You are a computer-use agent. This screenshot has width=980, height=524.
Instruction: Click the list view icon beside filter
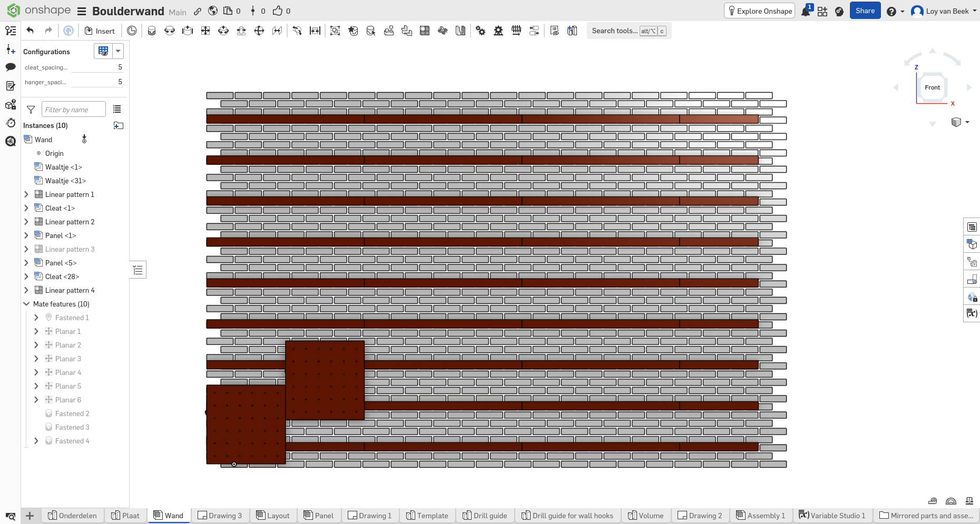pos(117,109)
